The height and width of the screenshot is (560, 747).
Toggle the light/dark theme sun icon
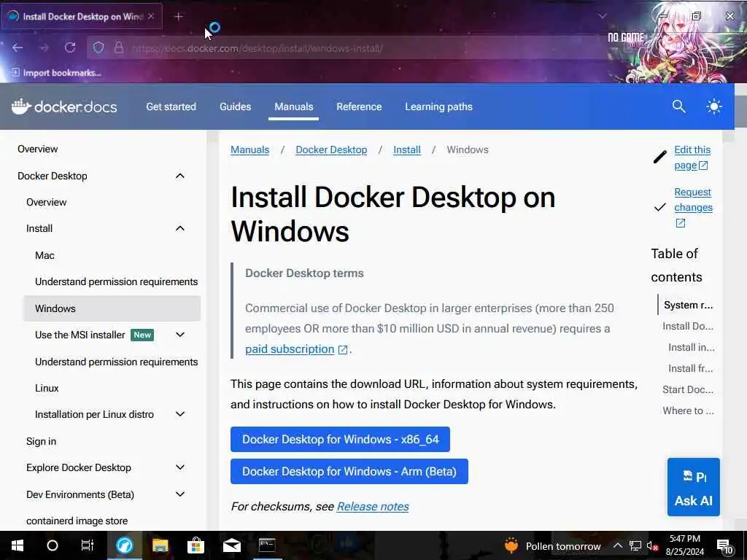click(713, 106)
